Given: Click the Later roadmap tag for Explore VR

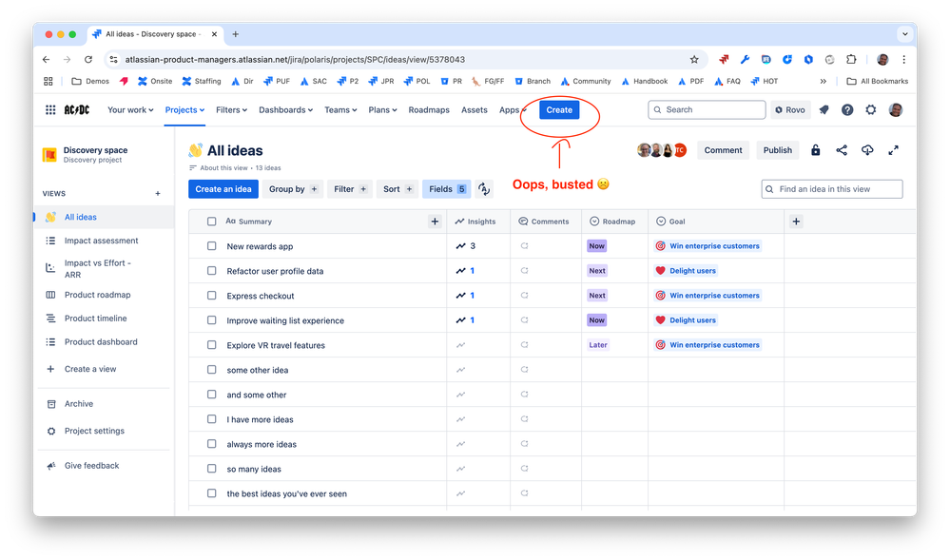Looking at the screenshot, I should [x=598, y=345].
